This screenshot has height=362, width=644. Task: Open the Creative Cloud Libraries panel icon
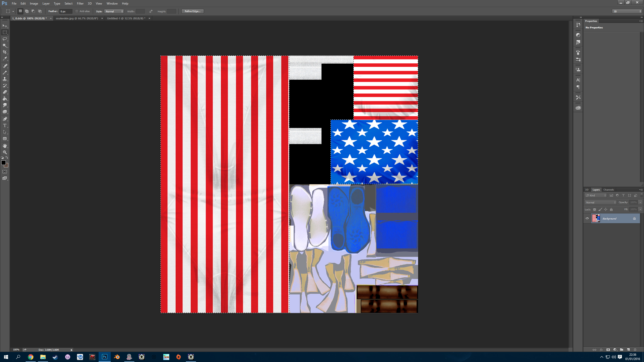(x=578, y=108)
